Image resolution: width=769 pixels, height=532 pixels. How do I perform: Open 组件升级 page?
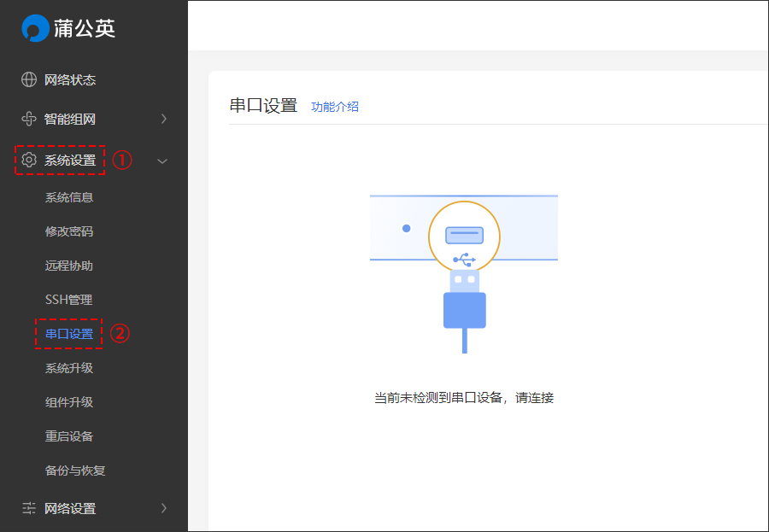pyautogui.click(x=69, y=402)
